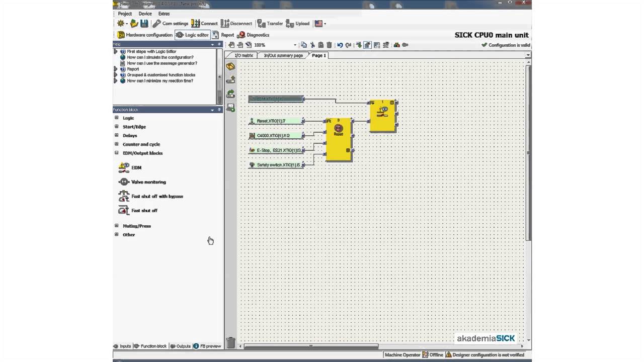Expand the Other group
Image resolution: width=644 pixels, height=362 pixels.
click(x=116, y=234)
